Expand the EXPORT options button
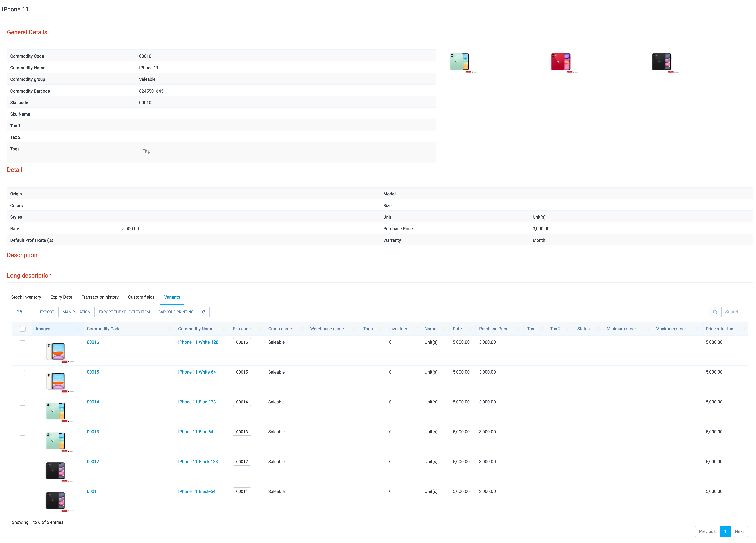756x543 pixels. point(47,312)
